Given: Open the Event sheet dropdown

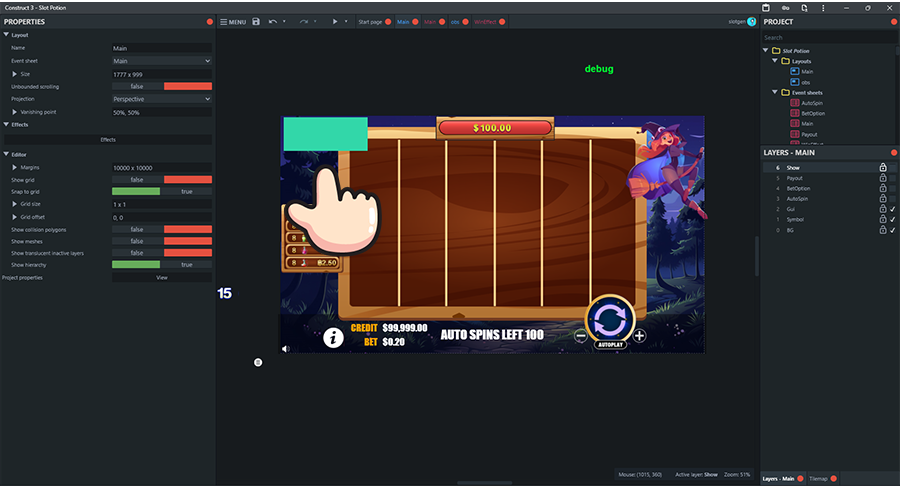Looking at the screenshot, I should [x=162, y=61].
